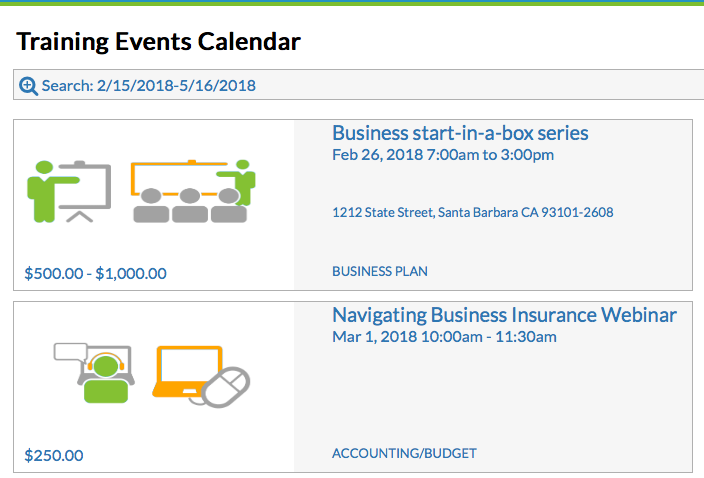Click the BUSINESS PLAN category label

pos(380,271)
